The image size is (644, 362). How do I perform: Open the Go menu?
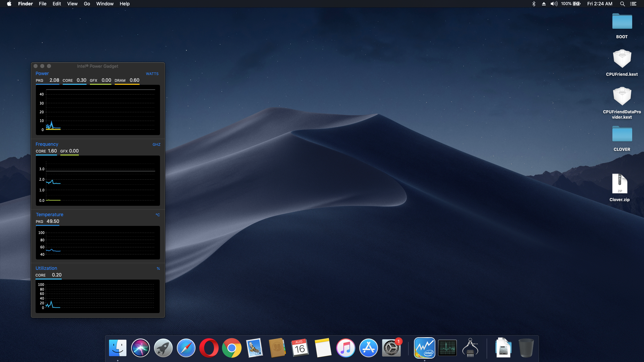[87, 4]
